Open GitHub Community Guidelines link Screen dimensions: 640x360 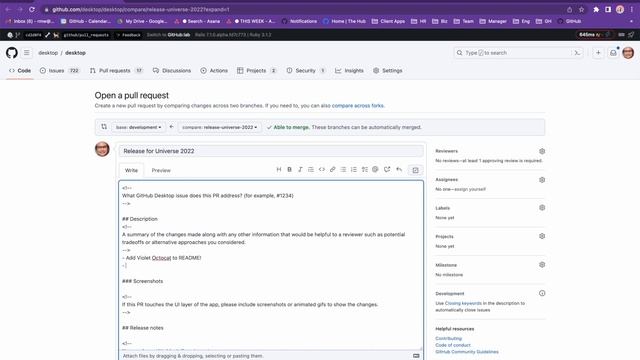click(467, 351)
